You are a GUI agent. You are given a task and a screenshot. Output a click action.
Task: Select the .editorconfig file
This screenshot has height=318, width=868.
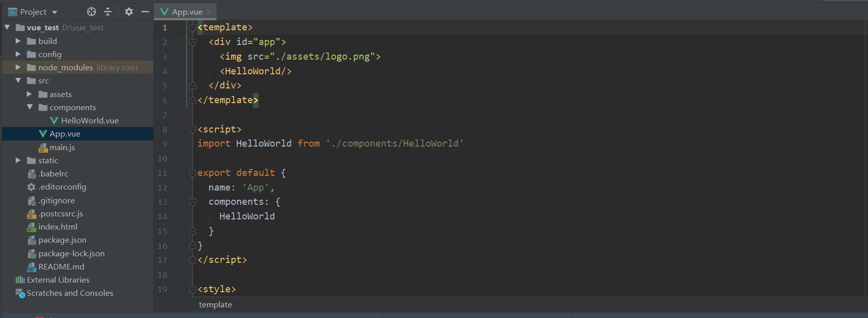point(62,187)
